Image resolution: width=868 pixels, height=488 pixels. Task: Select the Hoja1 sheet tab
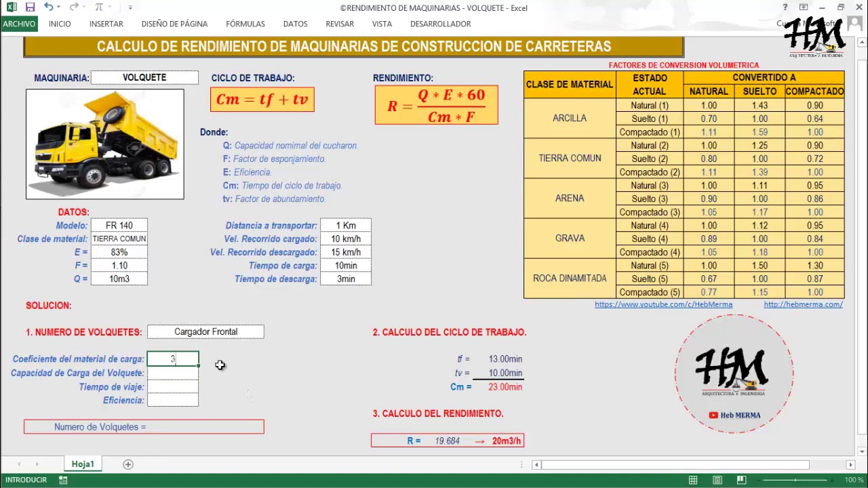point(83,464)
